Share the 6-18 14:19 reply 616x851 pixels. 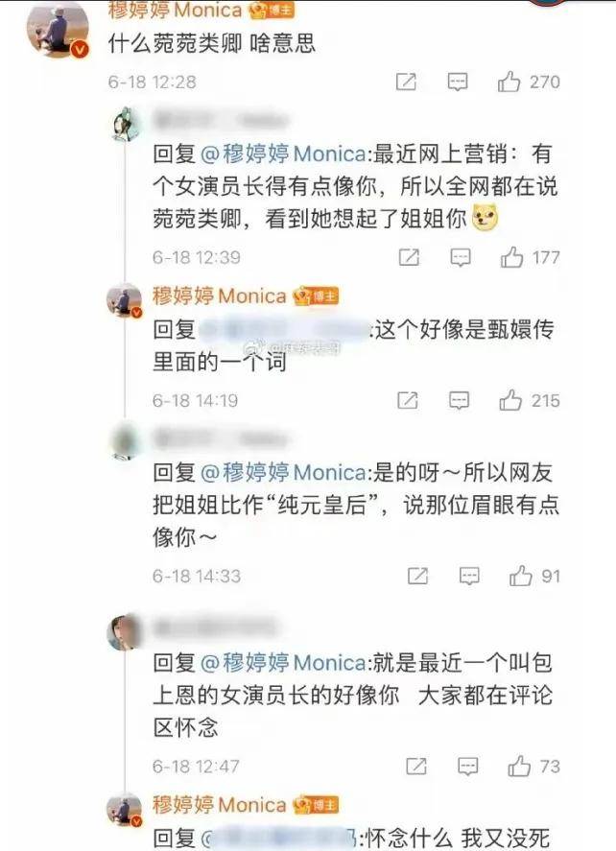(408, 400)
